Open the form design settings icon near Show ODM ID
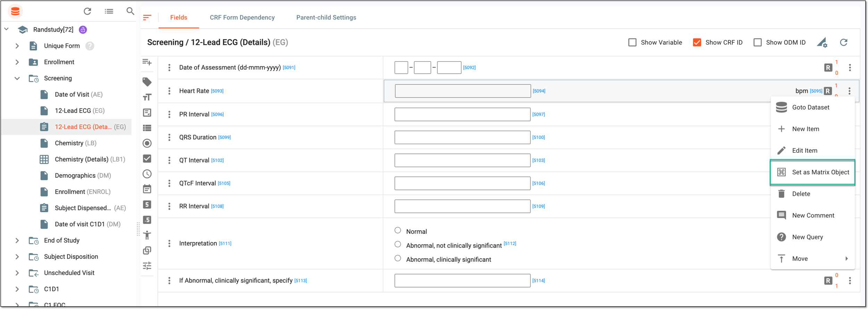This screenshot has width=868, height=309. [822, 42]
